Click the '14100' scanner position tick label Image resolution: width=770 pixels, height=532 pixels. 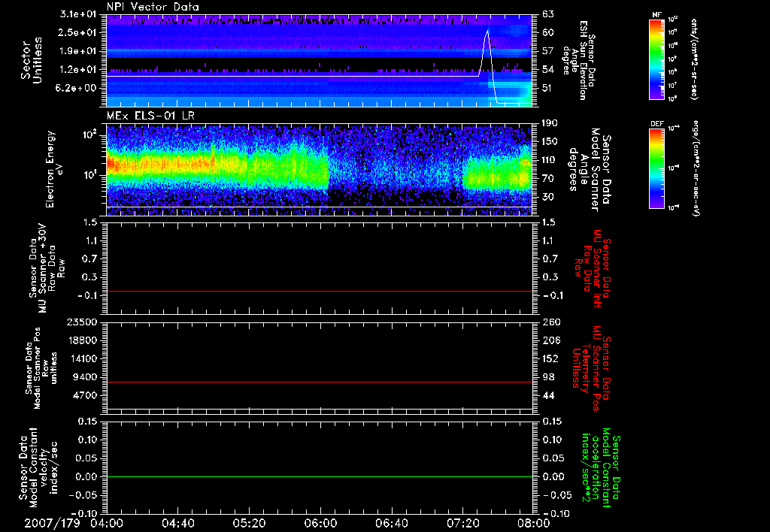83,358
